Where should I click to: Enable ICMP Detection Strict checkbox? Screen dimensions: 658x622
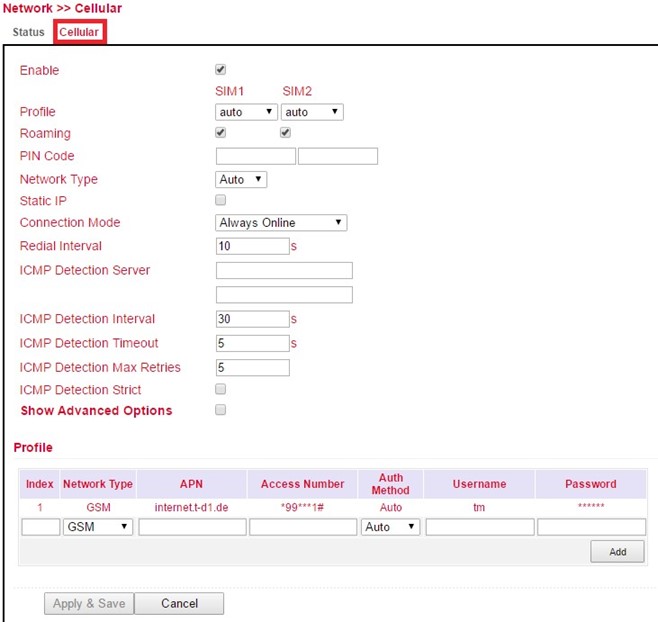coord(220,389)
